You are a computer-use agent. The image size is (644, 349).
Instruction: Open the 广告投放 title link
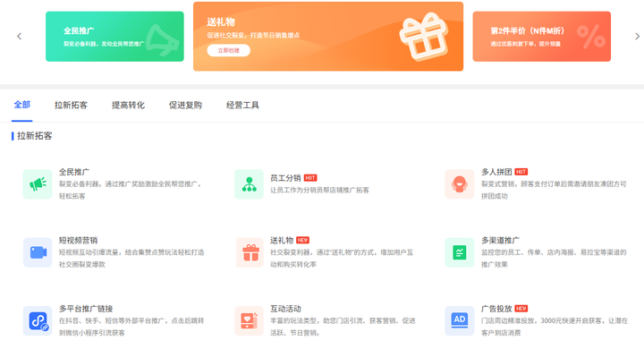pos(496,309)
